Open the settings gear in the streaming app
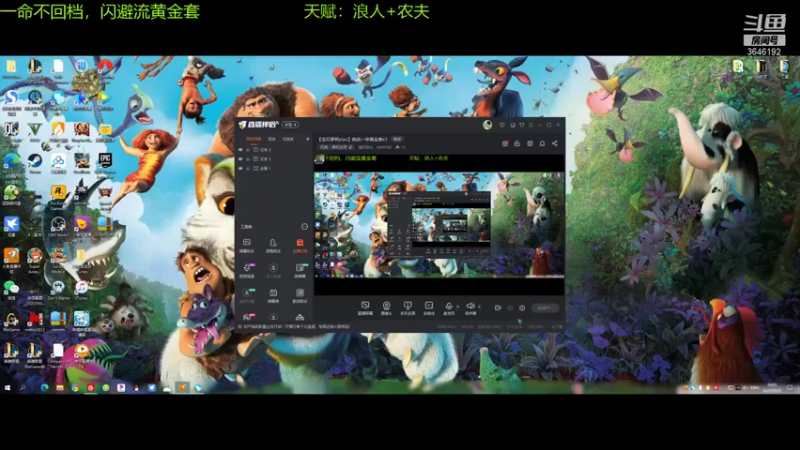The height and width of the screenshot is (450, 800). click(x=522, y=308)
